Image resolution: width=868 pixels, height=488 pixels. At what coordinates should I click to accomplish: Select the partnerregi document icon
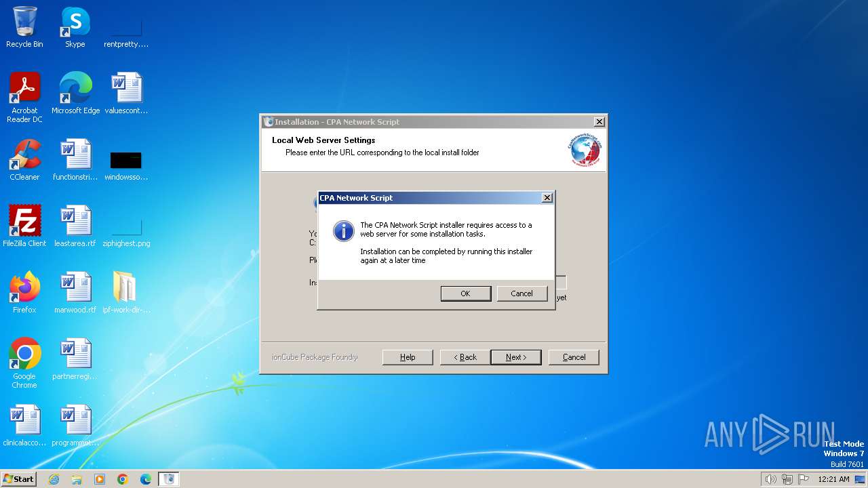pyautogui.click(x=75, y=359)
